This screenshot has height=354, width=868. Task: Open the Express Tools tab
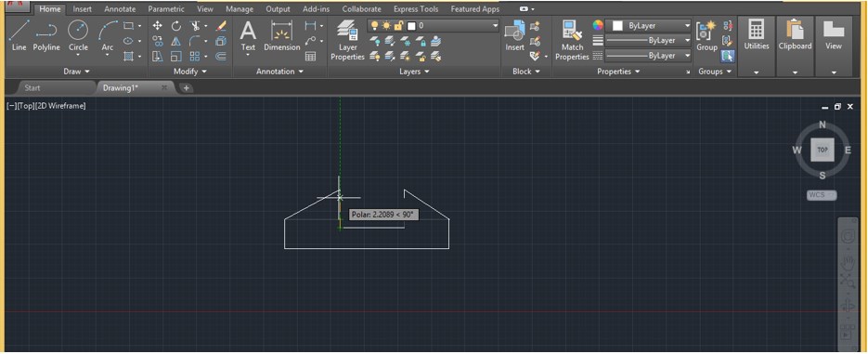(416, 9)
